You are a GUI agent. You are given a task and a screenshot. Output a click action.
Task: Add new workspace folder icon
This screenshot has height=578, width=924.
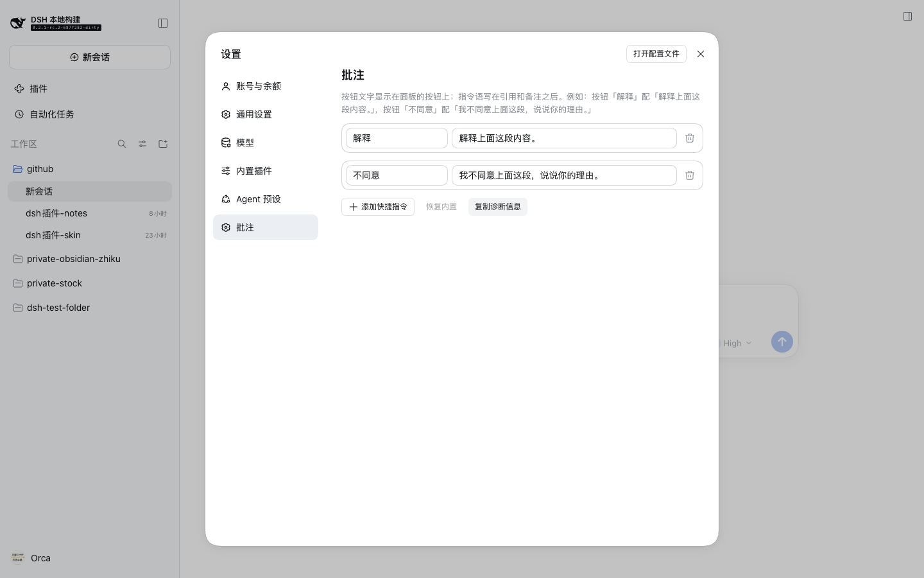163,144
